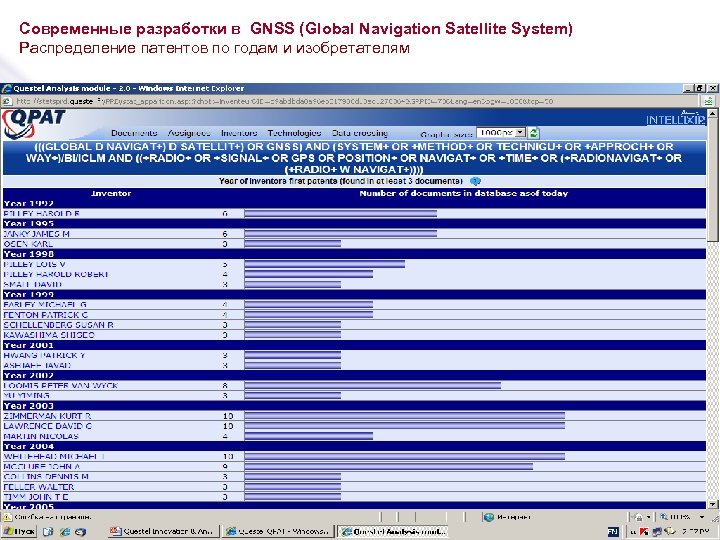Image resolution: width=720 pixels, height=540 pixels.
Task: Open the Documents tab
Action: [x=134, y=133]
